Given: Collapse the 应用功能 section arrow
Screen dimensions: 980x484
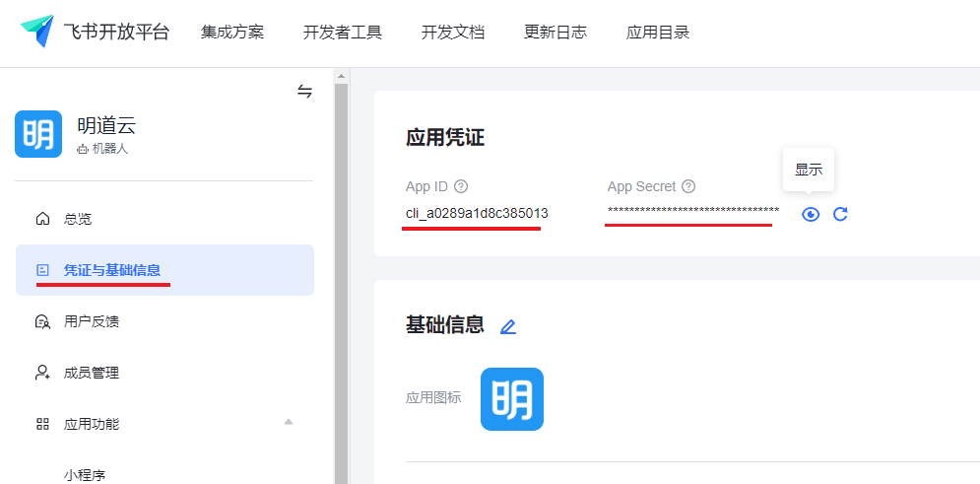Looking at the screenshot, I should tap(289, 422).
